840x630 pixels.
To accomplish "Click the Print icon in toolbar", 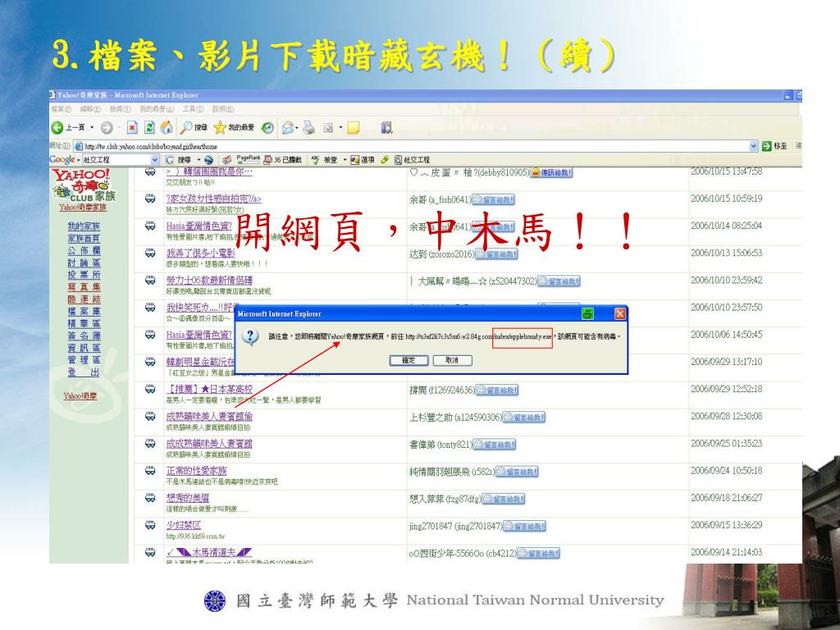I will pos(309,127).
